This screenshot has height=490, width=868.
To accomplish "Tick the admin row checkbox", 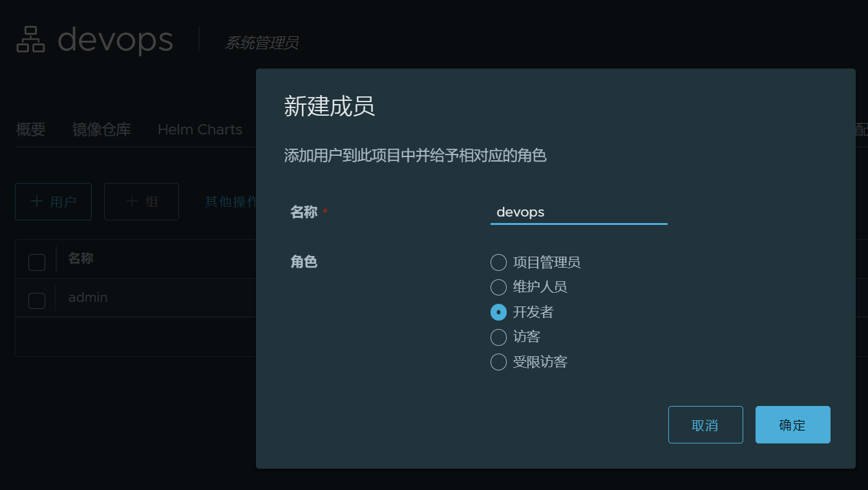I will [37, 301].
